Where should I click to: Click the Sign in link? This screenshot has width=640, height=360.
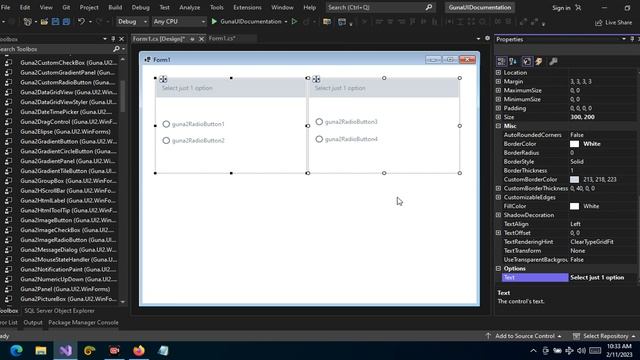coord(562,8)
